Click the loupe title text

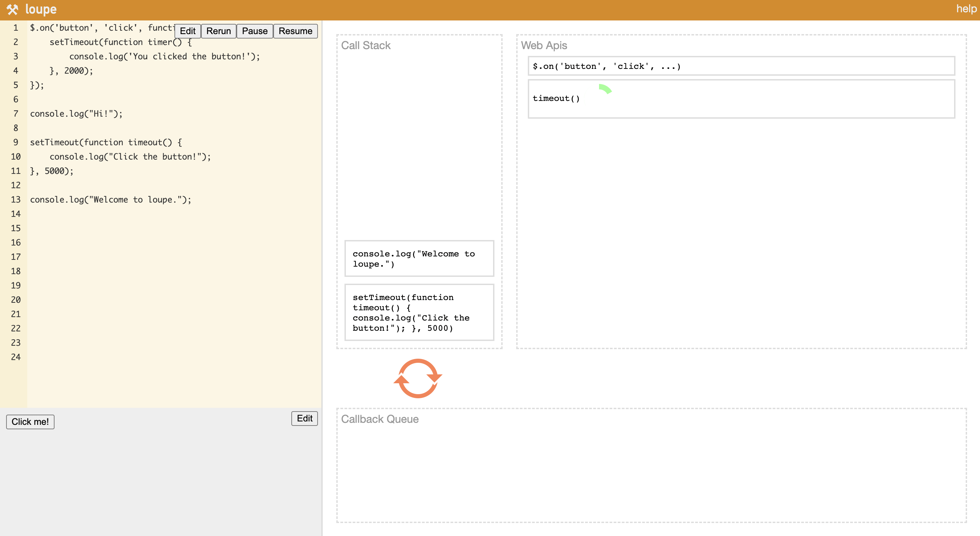pyautogui.click(x=41, y=10)
